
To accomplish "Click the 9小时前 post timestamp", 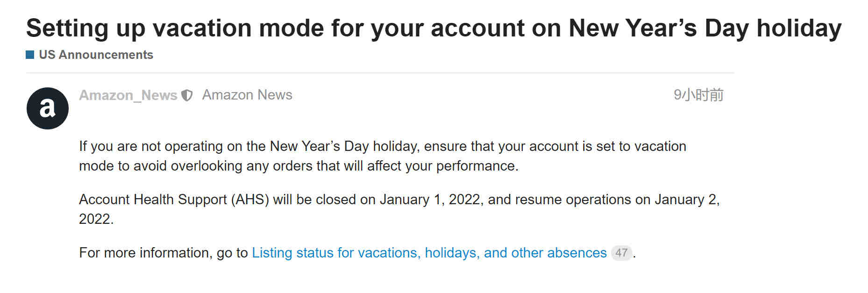I will pyautogui.click(x=698, y=95).
